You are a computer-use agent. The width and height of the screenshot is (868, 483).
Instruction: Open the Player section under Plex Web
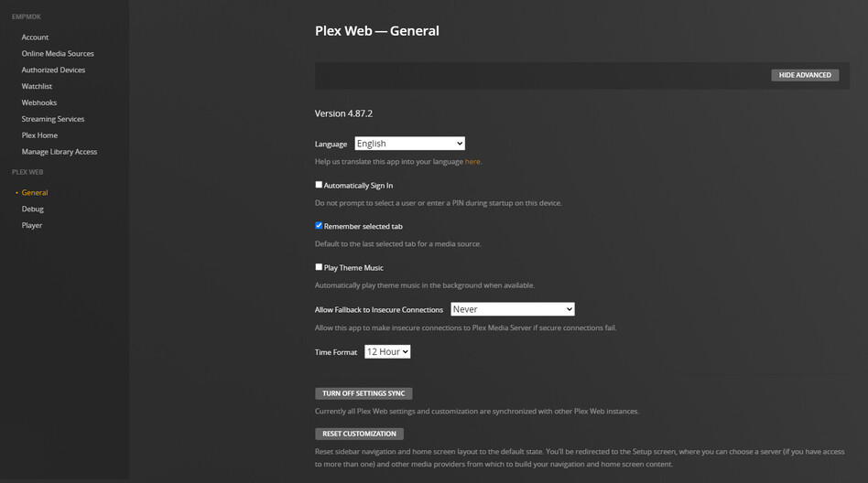tap(32, 226)
